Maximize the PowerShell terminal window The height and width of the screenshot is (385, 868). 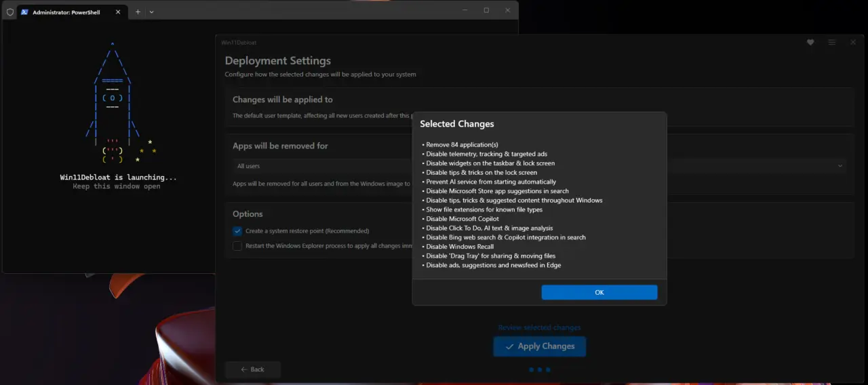click(x=486, y=10)
